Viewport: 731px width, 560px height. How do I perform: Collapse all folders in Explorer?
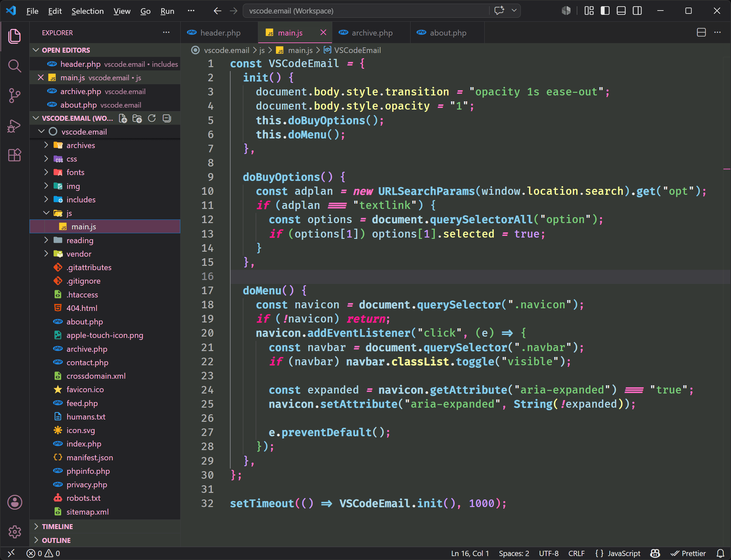point(167,118)
